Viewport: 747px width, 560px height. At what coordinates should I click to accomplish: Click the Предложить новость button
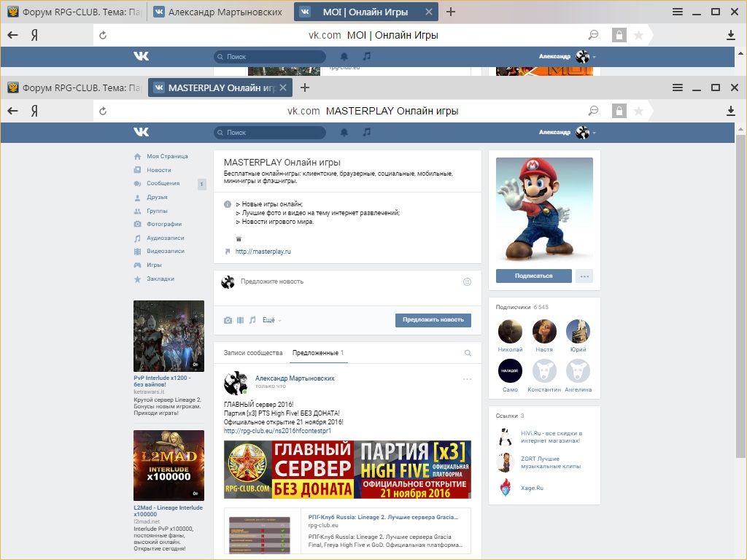[433, 320]
